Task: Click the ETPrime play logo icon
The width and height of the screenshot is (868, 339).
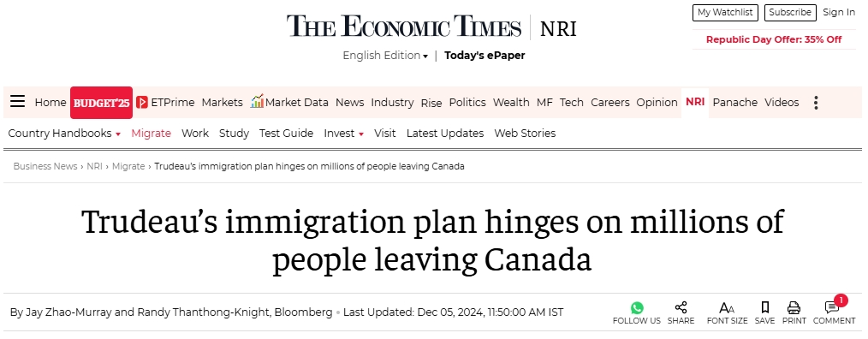Action: pyautogui.click(x=142, y=103)
